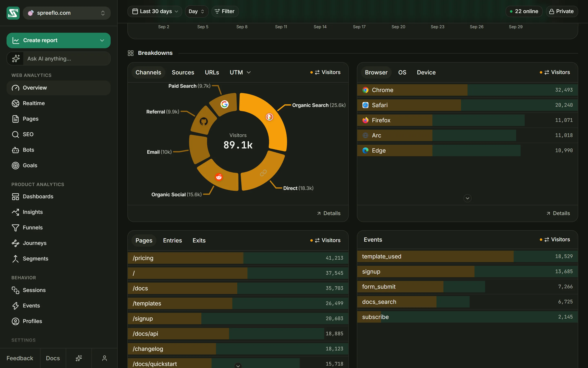Open the Last 30 days date range
The width and height of the screenshot is (588, 368).
pyautogui.click(x=155, y=11)
